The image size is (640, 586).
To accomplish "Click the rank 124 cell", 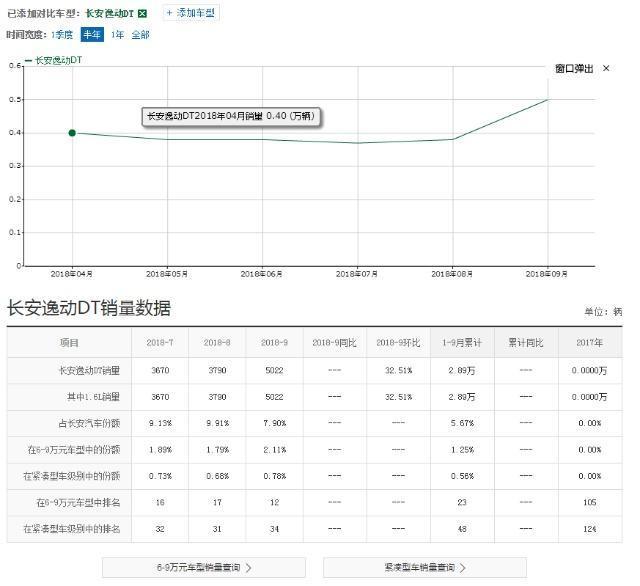I will point(589,529).
